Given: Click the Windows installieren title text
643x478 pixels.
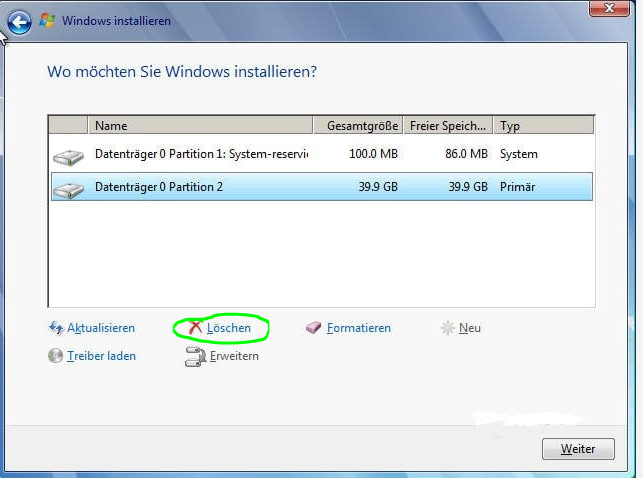Looking at the screenshot, I should 116,21.
